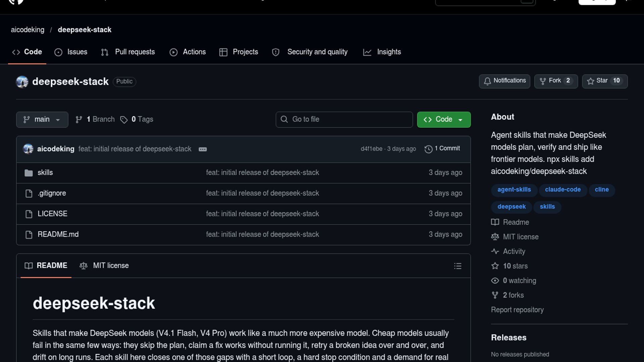
Task: Open commit message in the LICENSE row
Action: point(262,214)
